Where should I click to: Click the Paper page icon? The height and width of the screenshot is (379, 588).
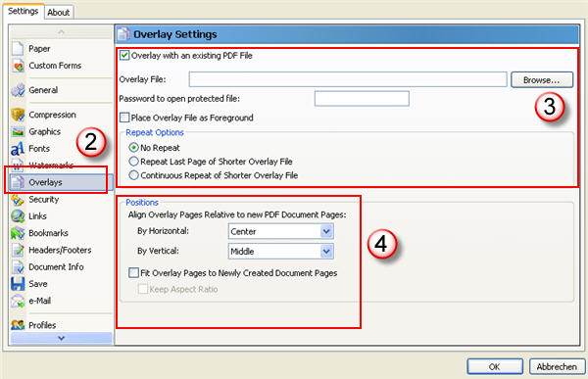click(18, 49)
